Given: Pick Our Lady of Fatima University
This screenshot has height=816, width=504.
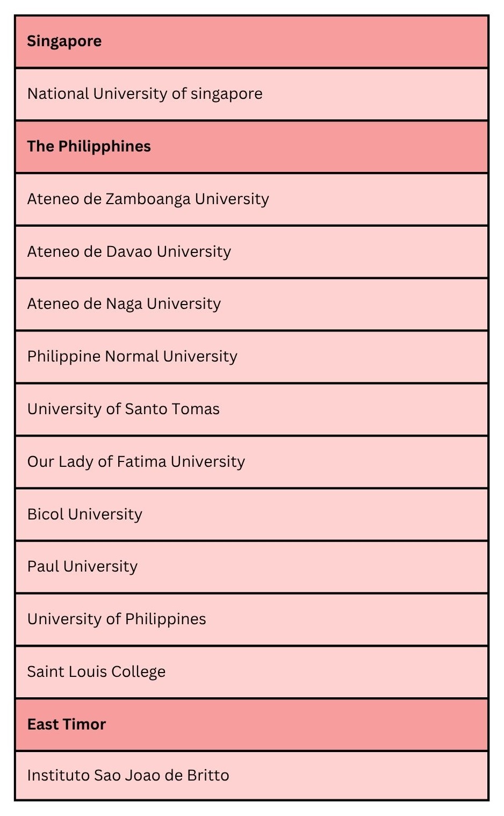Looking at the screenshot, I should click(251, 462).
